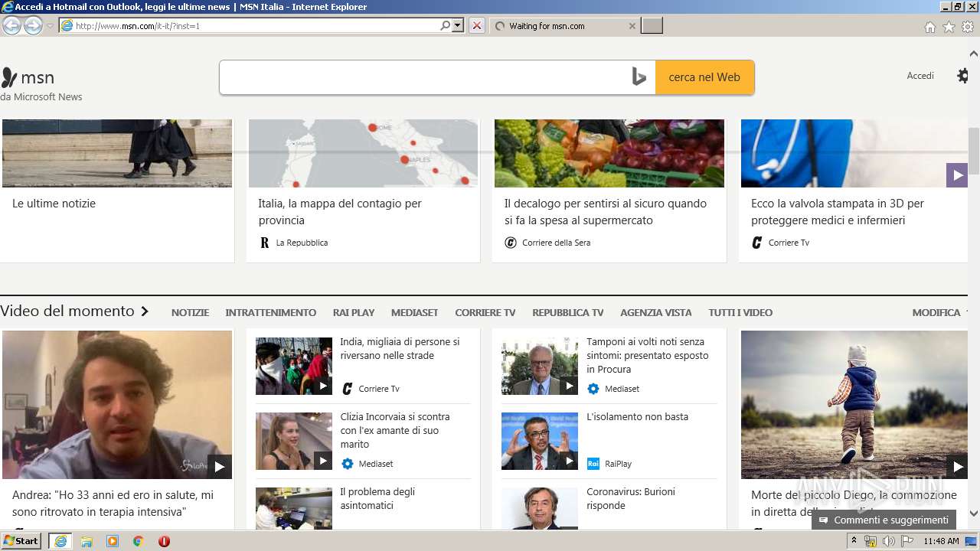
Task: Click the Mediaset icon under Tamponi story
Action: pos(593,389)
